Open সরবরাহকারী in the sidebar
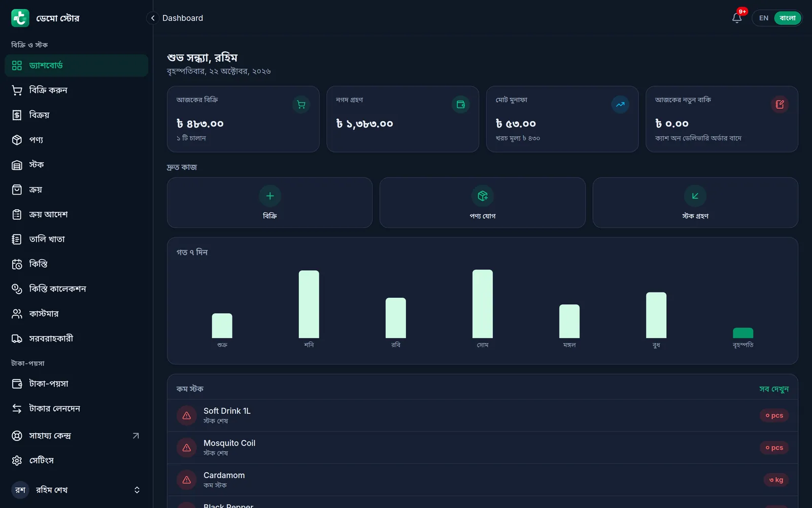This screenshot has height=508, width=812. [77, 339]
